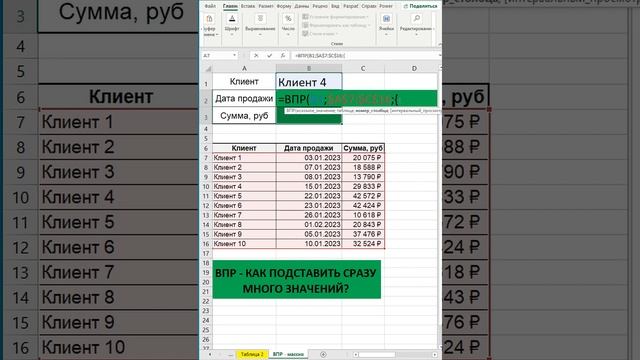Switch to the Вставка ribbon tab
The height and width of the screenshot is (360, 640).
(248, 6)
